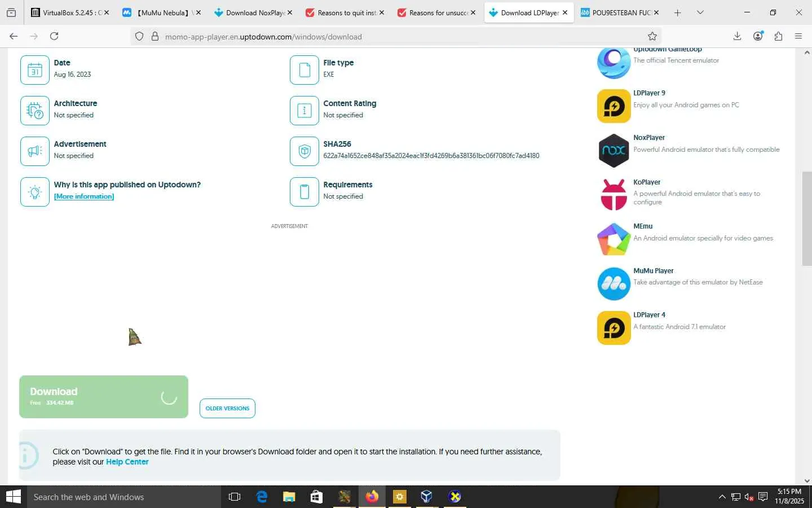Viewport: 812px width, 508px height.
Task: Open the Uptodown GameLoop app icon
Action: (x=614, y=63)
